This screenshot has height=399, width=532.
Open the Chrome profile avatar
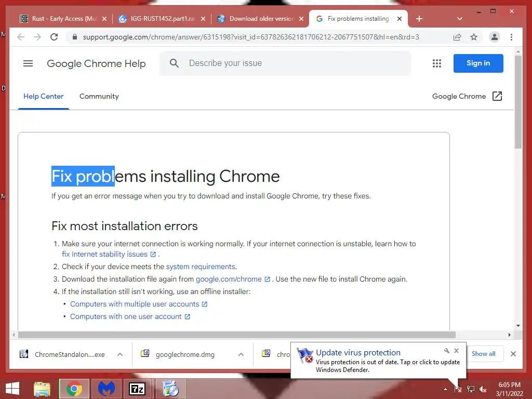(x=495, y=37)
